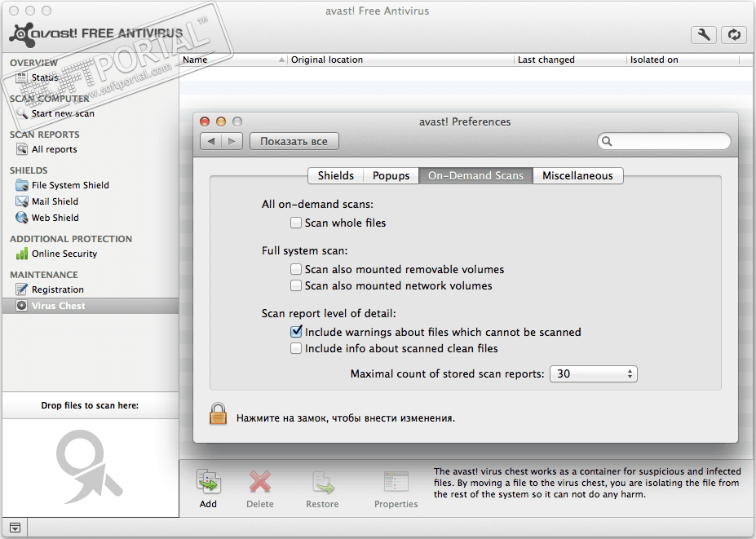Click the Restore file icon
The width and height of the screenshot is (756, 539).
click(323, 483)
